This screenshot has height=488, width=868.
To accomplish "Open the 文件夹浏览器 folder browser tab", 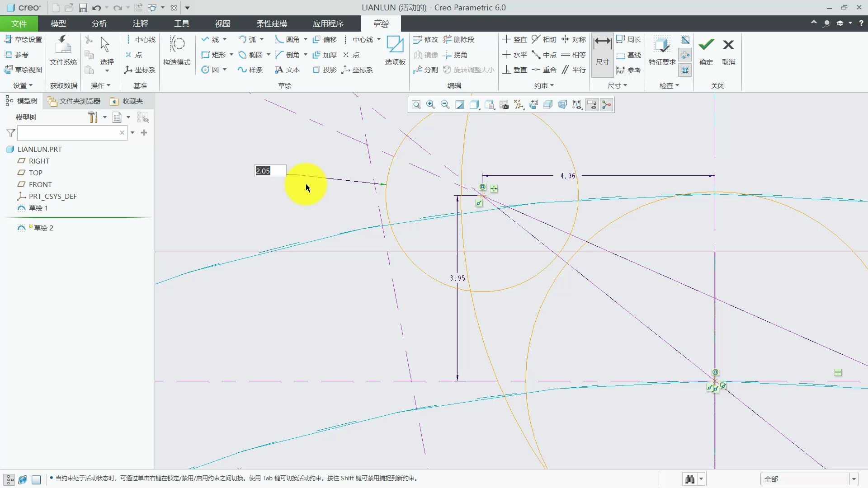I will point(74,101).
